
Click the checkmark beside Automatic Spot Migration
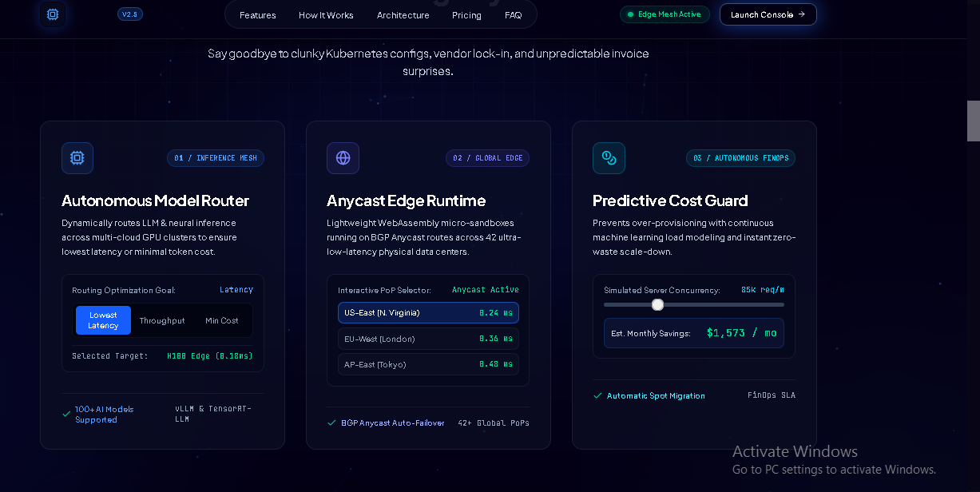[597, 395]
